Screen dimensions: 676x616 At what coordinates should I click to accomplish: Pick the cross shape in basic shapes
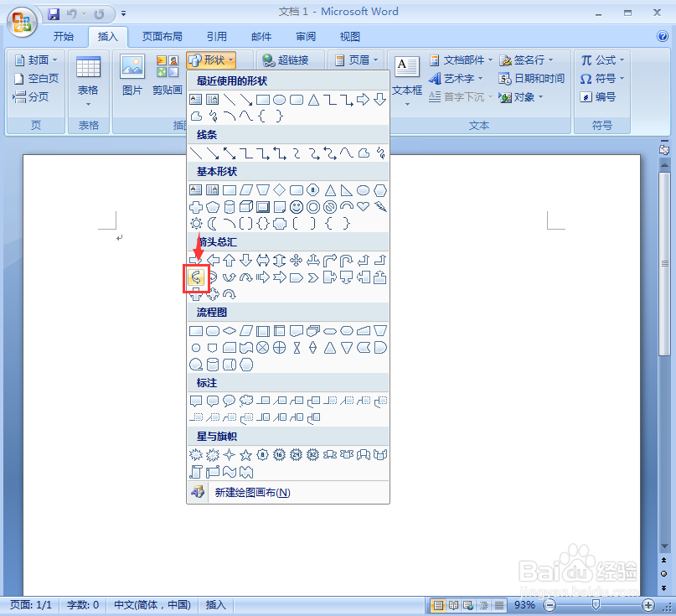(x=196, y=207)
